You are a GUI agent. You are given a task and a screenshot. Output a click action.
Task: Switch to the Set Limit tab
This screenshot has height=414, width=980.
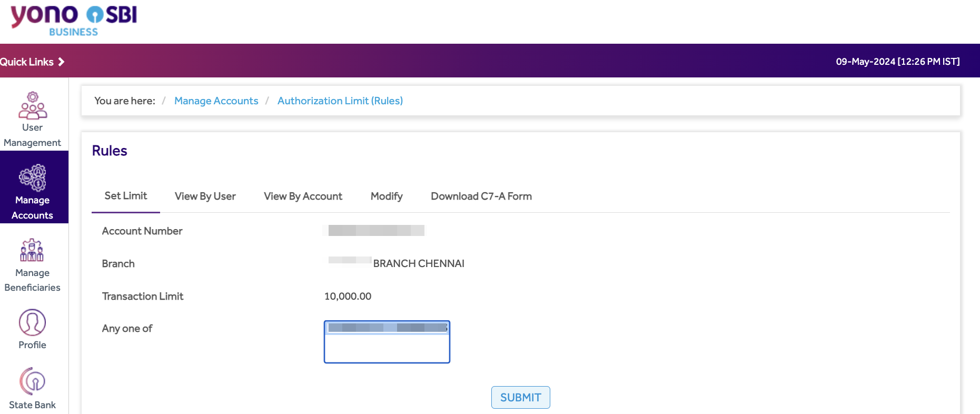pos(125,196)
